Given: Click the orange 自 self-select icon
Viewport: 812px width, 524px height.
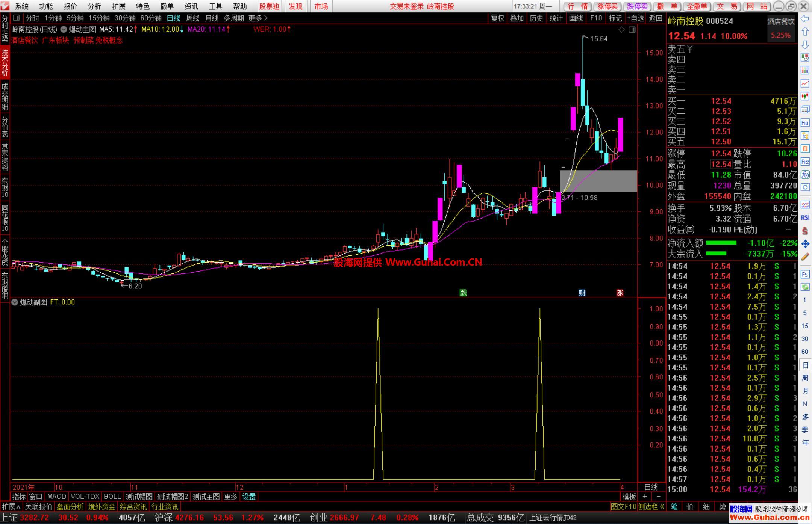Looking at the screenshot, I should [x=805, y=149].
